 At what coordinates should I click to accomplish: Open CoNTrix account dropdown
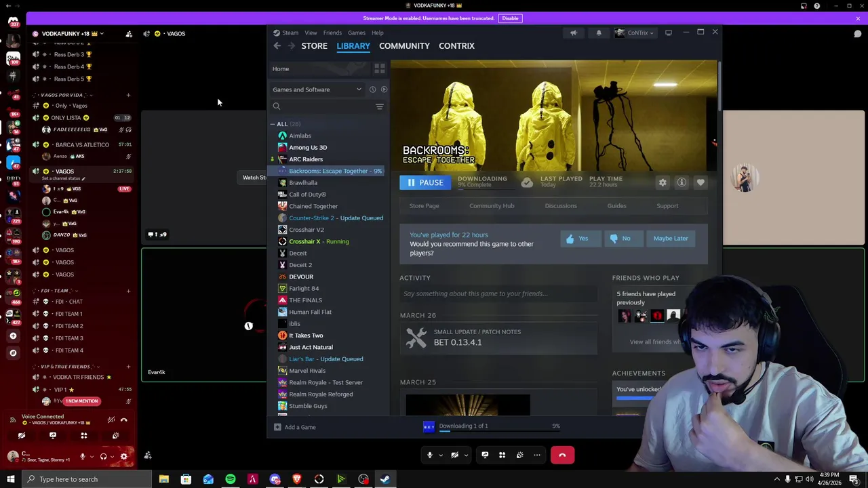635,33
